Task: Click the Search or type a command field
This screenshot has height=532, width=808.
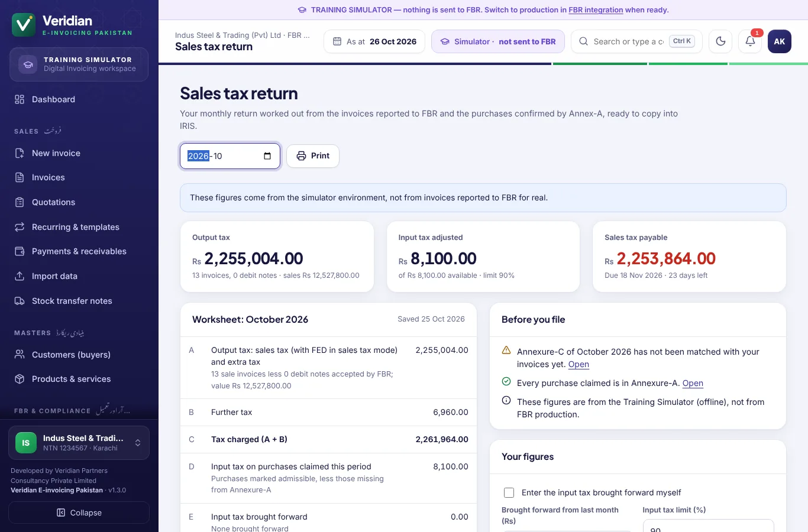Action: [636, 41]
